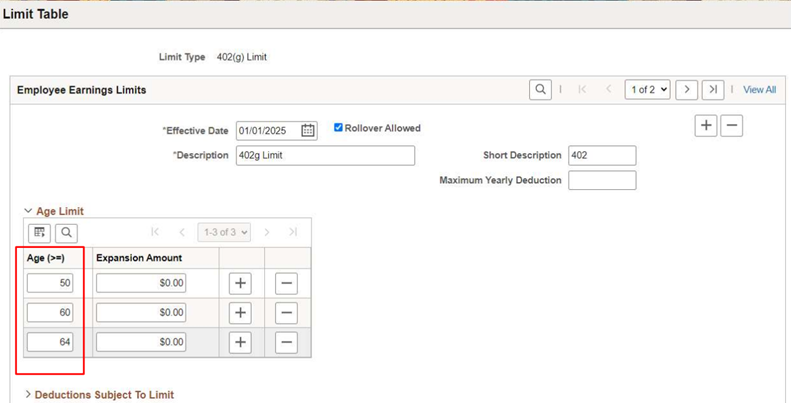
Task: Delete the age 60 row
Action: (x=286, y=313)
